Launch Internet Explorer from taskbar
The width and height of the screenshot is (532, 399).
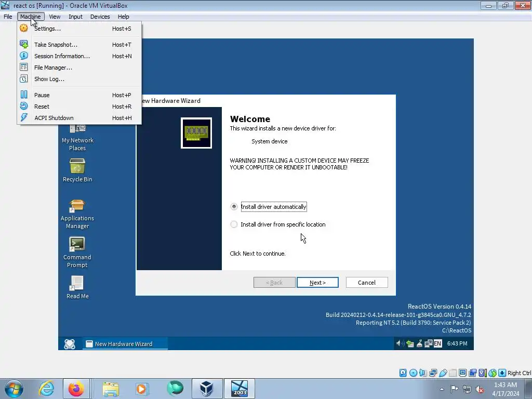click(x=46, y=389)
